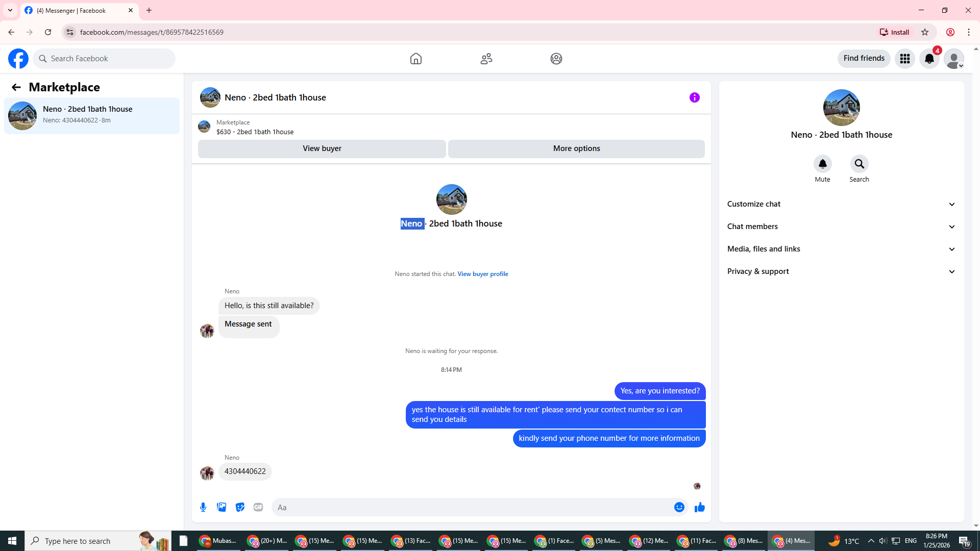Go back in browser history
The image size is (980, 551).
[11, 32]
